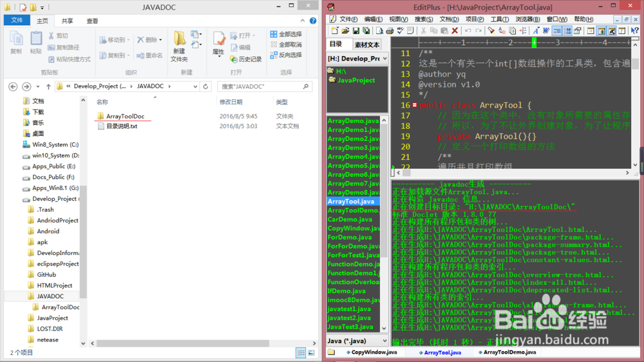Viewport: 644px width, 362px height.
Task: Toggle the directory window panel icon
Action: click(x=601, y=31)
